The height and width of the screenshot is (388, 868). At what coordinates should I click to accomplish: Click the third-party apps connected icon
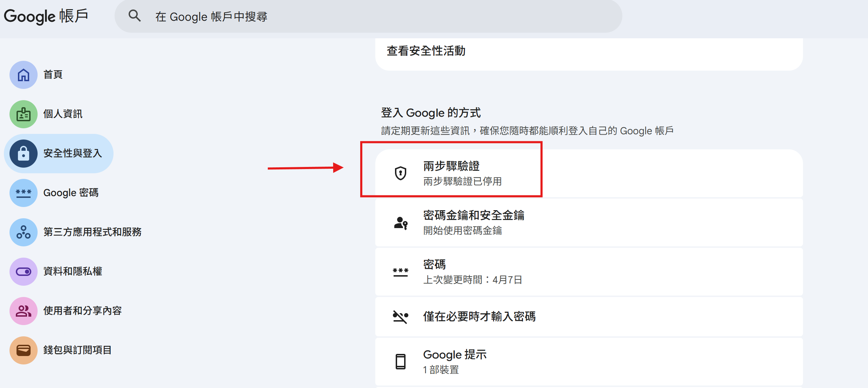[x=24, y=232]
